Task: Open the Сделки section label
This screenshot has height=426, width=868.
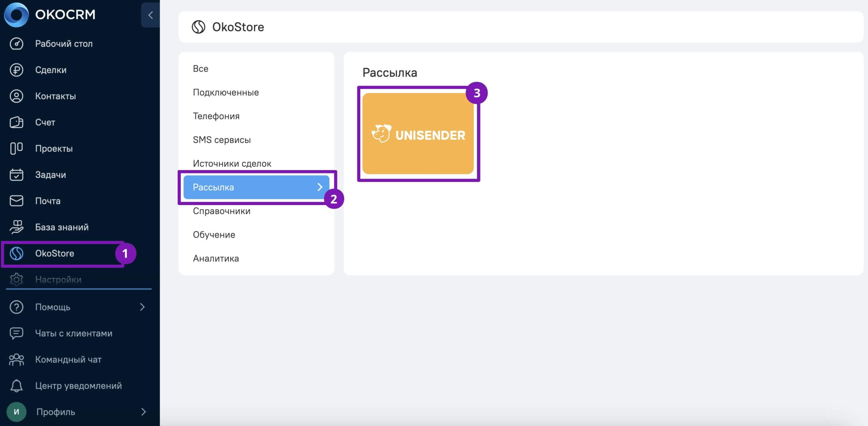Action: coord(51,70)
